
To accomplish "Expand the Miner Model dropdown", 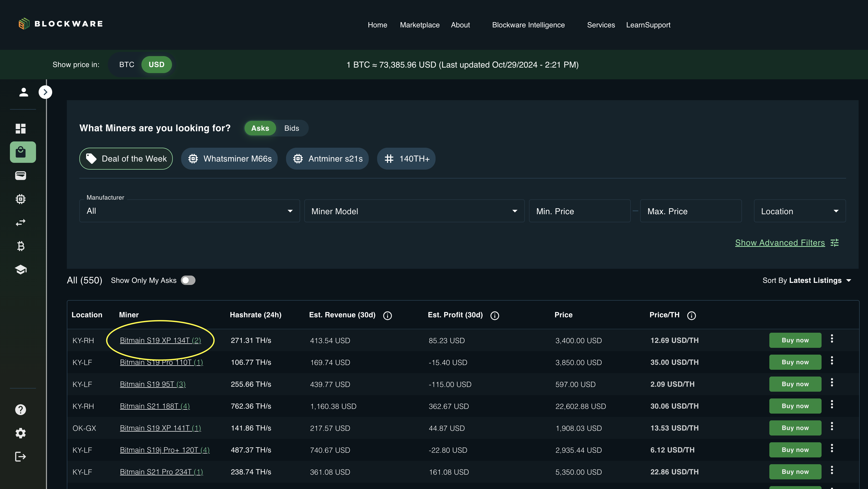I will pos(414,211).
